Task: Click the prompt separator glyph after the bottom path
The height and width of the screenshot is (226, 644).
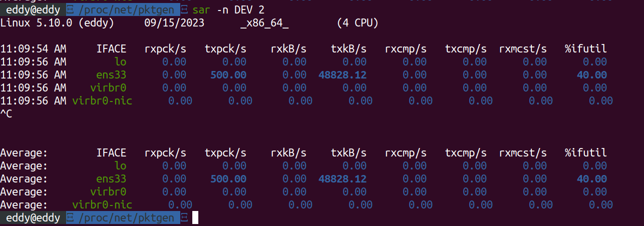Action: click(x=184, y=217)
